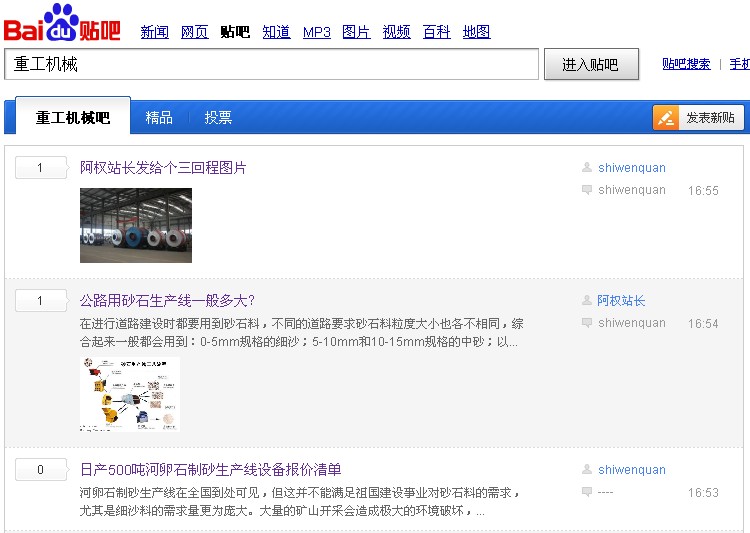
Task: Open author shiwenquan of the first post
Action: [632, 167]
